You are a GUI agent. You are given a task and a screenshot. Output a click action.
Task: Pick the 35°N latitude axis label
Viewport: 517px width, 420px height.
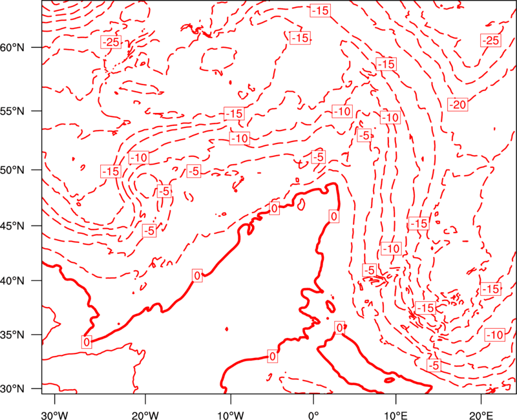click(12, 335)
